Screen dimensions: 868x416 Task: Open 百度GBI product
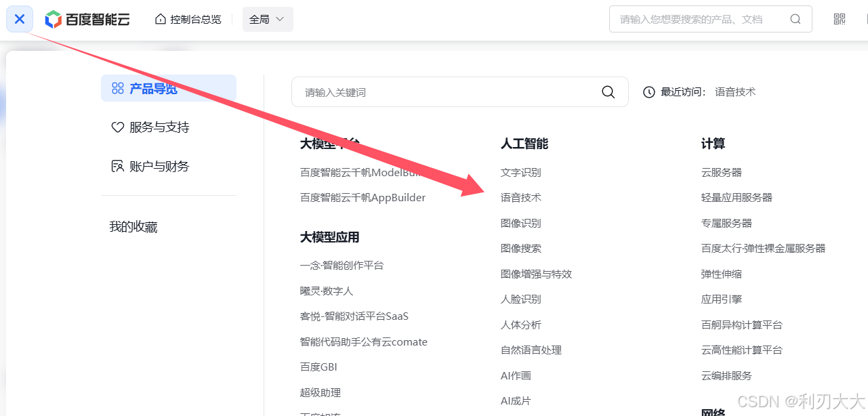pyautogui.click(x=318, y=367)
